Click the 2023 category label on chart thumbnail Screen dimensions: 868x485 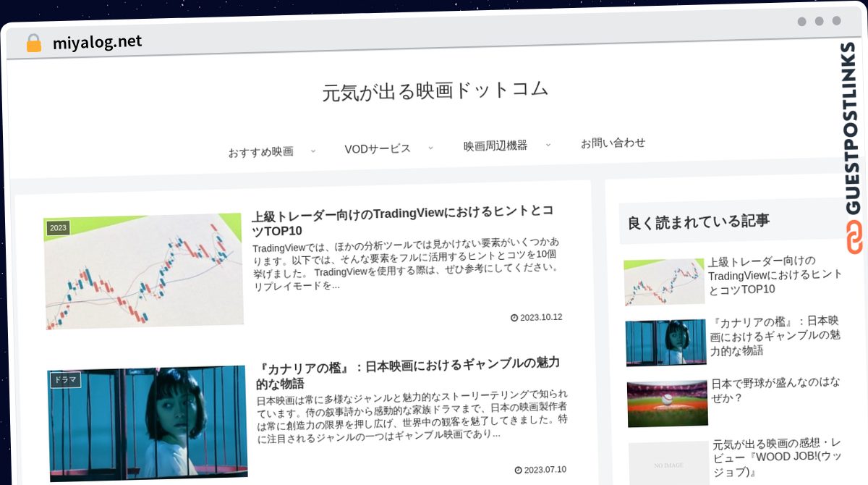tap(58, 228)
